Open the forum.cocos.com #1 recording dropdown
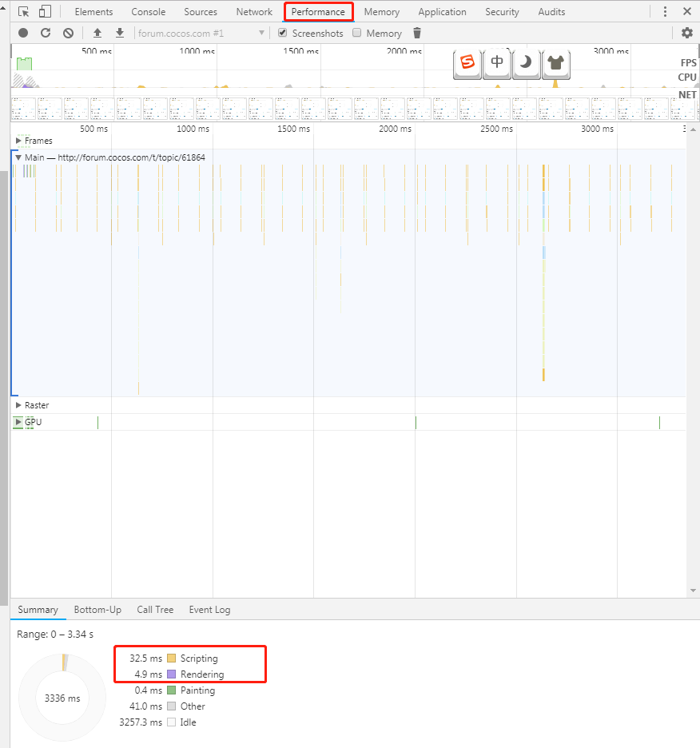700x748 pixels. [201, 33]
